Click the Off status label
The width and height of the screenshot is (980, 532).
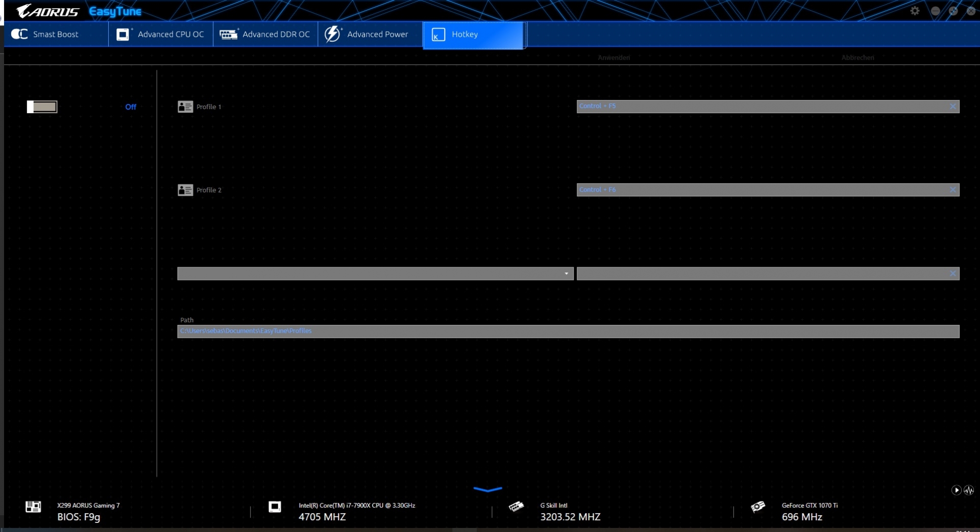(131, 107)
